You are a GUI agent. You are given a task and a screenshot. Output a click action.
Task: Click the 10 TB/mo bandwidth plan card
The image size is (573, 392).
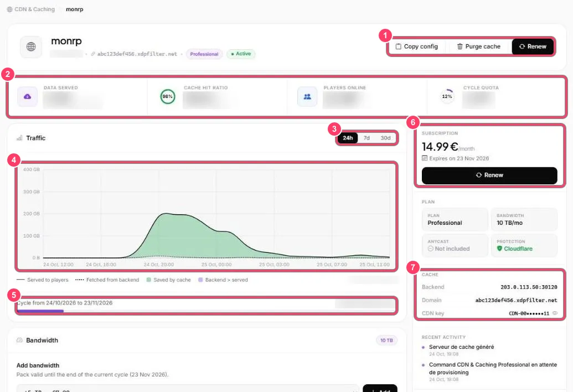pyautogui.click(x=524, y=220)
